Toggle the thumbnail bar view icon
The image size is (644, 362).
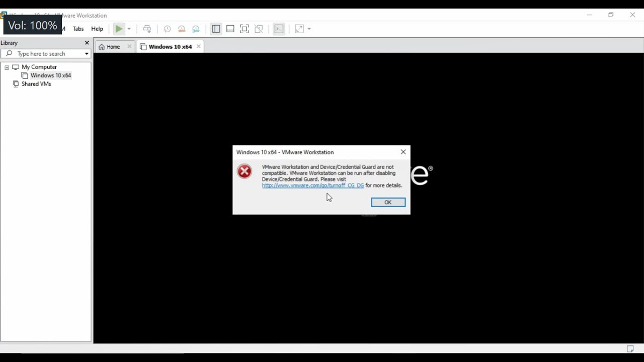coord(230,29)
